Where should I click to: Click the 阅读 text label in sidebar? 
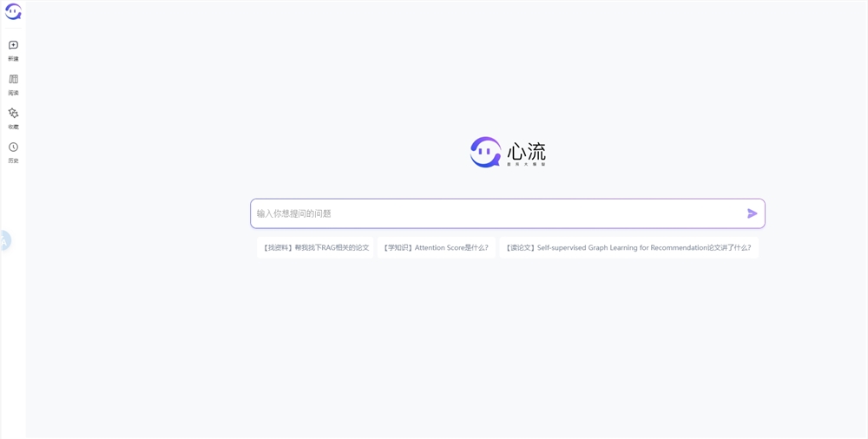tap(13, 93)
